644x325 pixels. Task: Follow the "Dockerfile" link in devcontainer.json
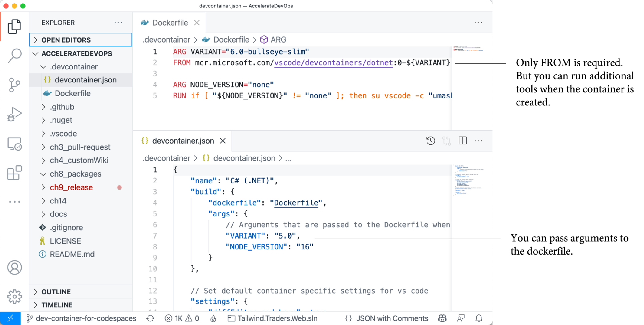296,203
